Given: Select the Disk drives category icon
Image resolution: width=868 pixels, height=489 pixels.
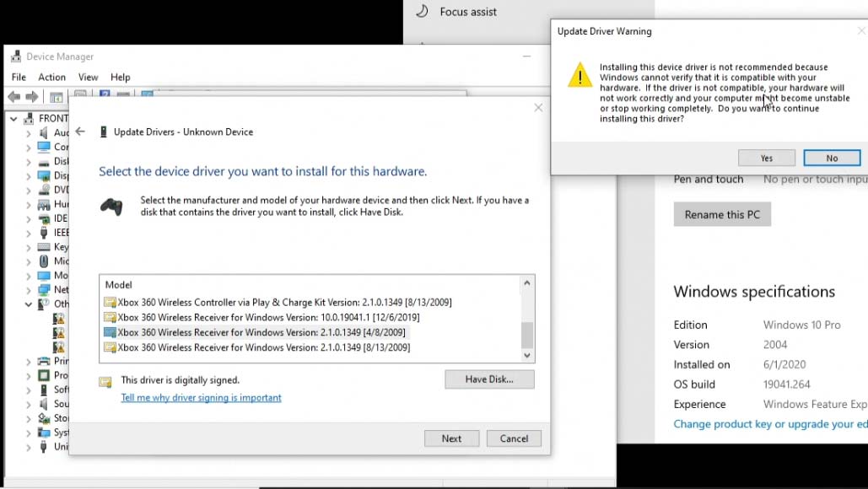Looking at the screenshot, I should pos(44,162).
